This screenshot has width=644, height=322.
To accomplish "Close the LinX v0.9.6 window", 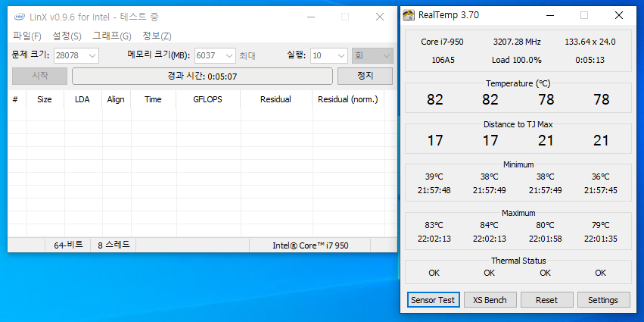I will click(380, 17).
